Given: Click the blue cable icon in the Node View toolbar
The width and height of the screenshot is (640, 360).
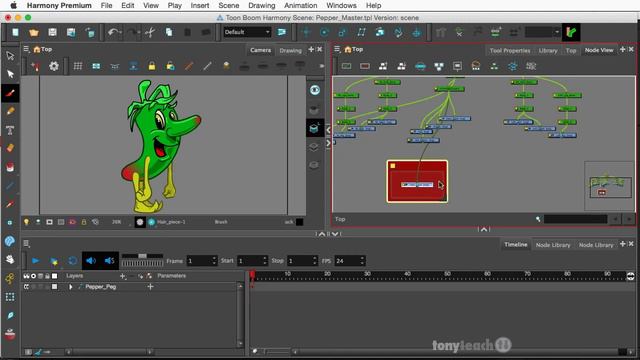Looking at the screenshot, I should 420,66.
